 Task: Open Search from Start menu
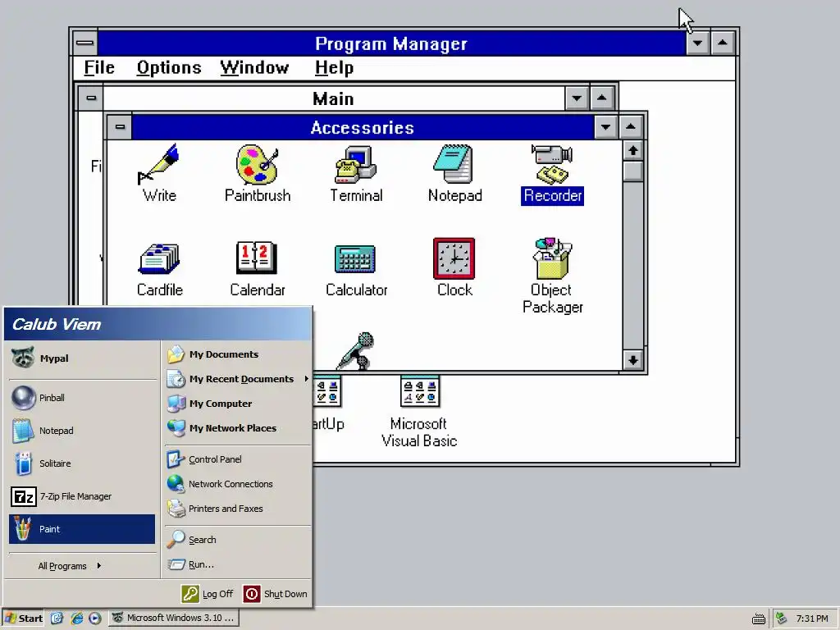(238, 540)
